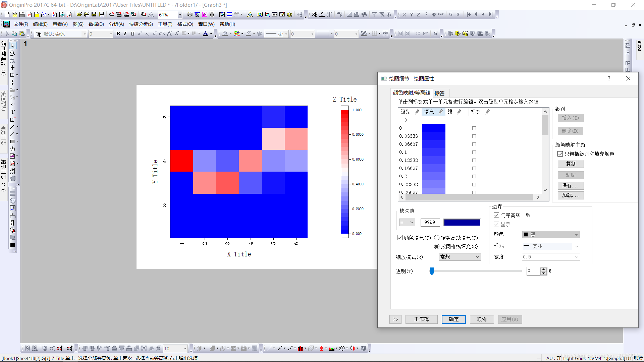This screenshot has width=644, height=362.
Task: Select 按等高线填充 radio button
Action: click(437, 238)
